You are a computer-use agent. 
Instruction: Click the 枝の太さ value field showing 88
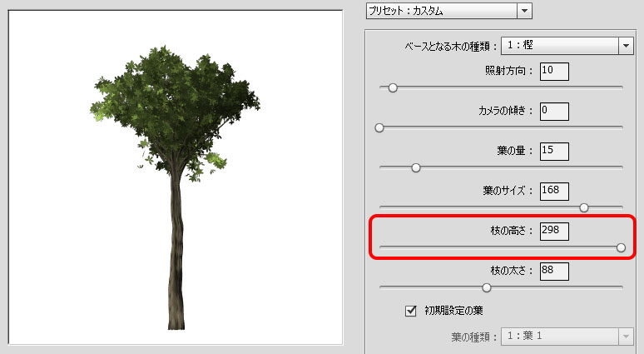pos(554,272)
